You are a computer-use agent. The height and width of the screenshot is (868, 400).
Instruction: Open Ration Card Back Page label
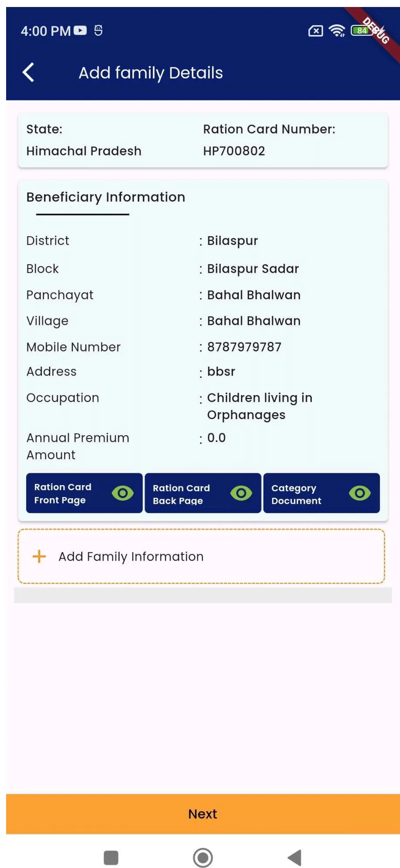[181, 494]
